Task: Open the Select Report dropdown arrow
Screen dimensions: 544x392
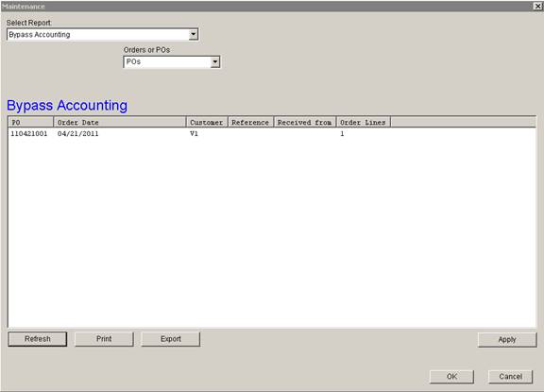Action: pos(194,34)
